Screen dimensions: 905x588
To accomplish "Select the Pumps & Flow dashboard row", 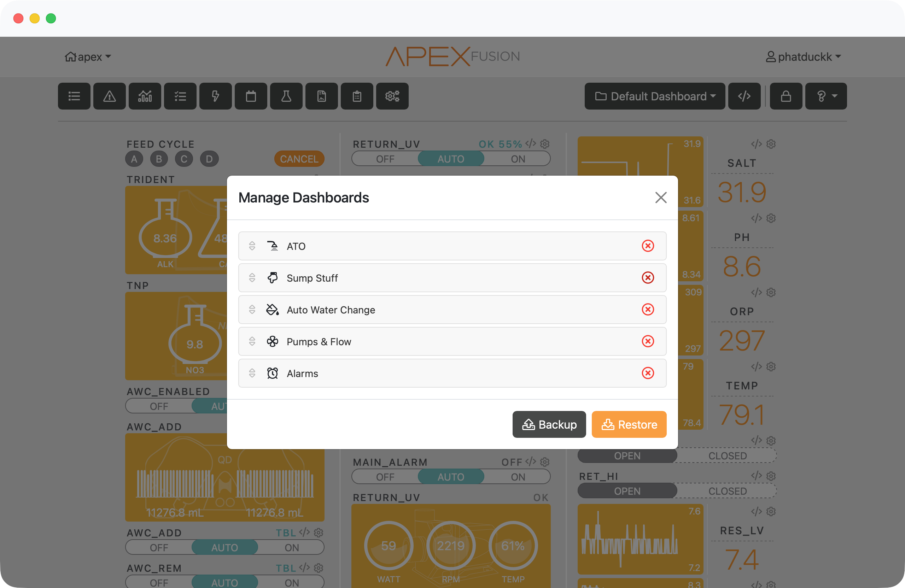I will click(x=452, y=341).
